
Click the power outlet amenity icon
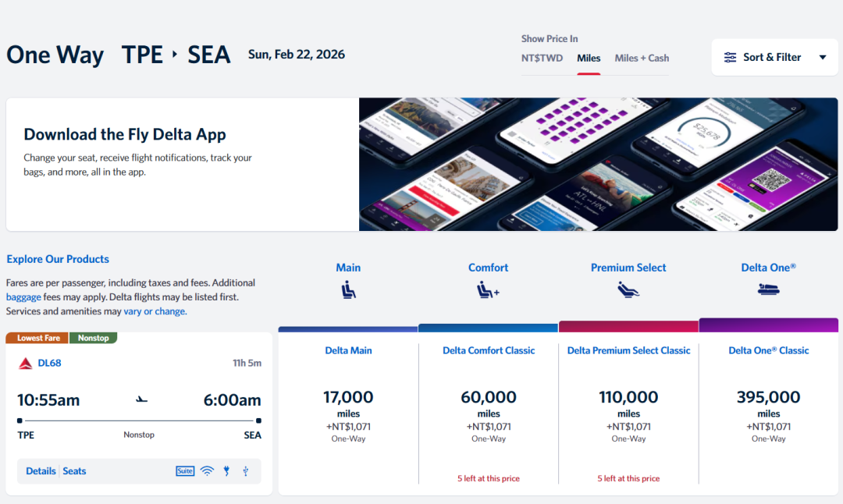pyautogui.click(x=227, y=471)
